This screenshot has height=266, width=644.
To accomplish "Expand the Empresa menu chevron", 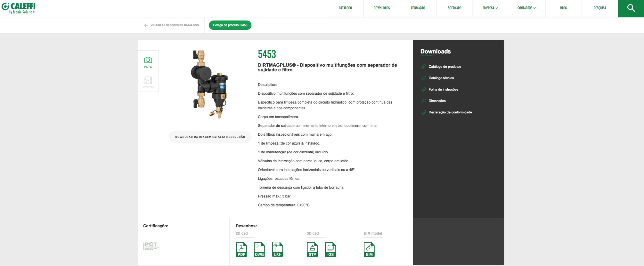I will coord(496,8).
